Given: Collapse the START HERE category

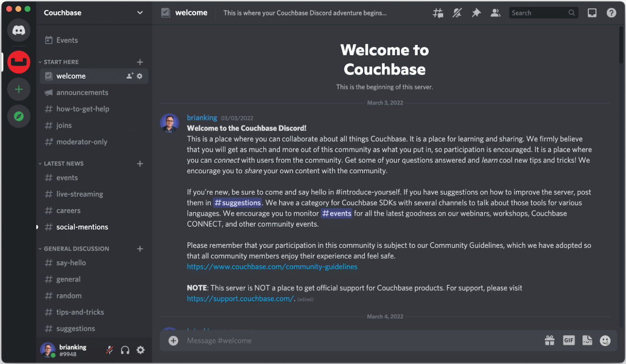Looking at the screenshot, I should pos(61,62).
